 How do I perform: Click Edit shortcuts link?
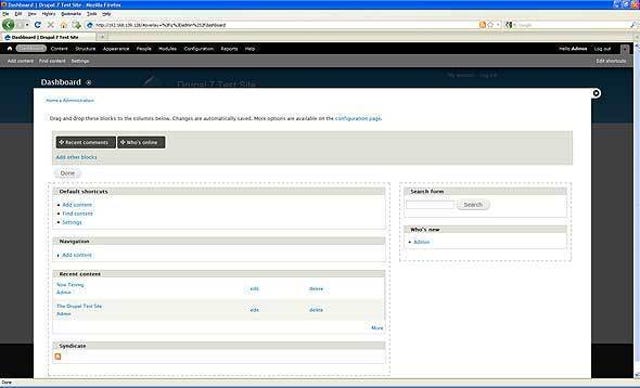[611, 61]
